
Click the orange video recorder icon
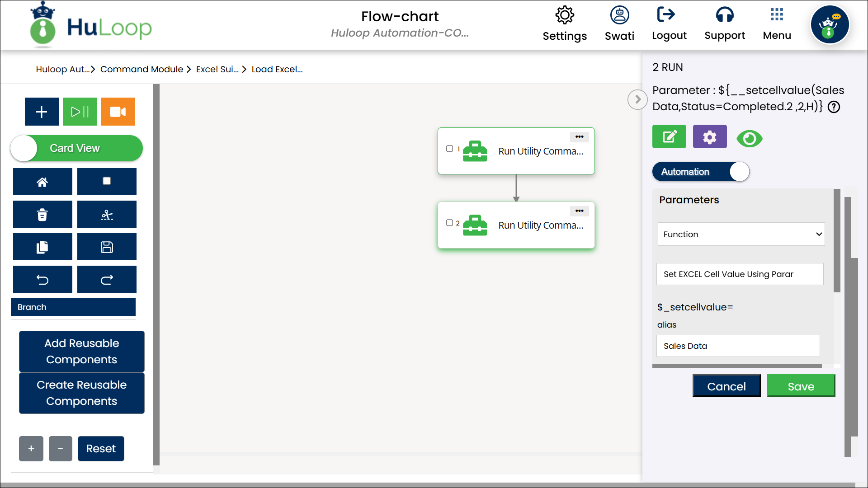(x=118, y=112)
